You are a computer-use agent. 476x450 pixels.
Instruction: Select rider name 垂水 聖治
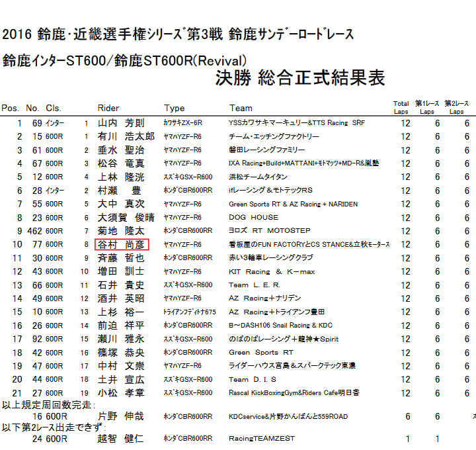click(121, 150)
